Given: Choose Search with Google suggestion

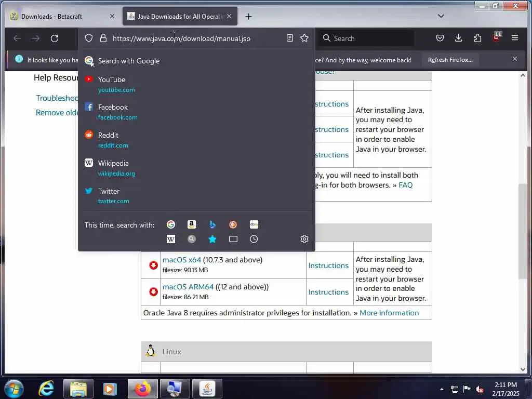Looking at the screenshot, I should [196, 61].
